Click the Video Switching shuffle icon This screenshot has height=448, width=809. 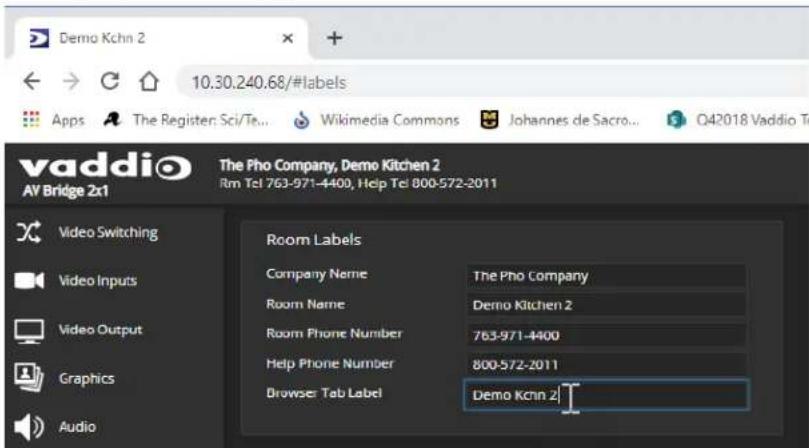click(29, 232)
